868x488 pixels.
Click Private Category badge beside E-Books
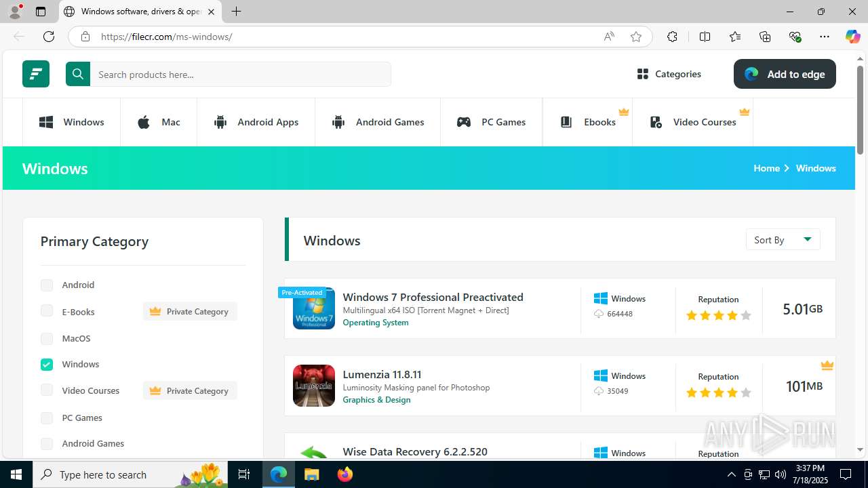click(190, 312)
